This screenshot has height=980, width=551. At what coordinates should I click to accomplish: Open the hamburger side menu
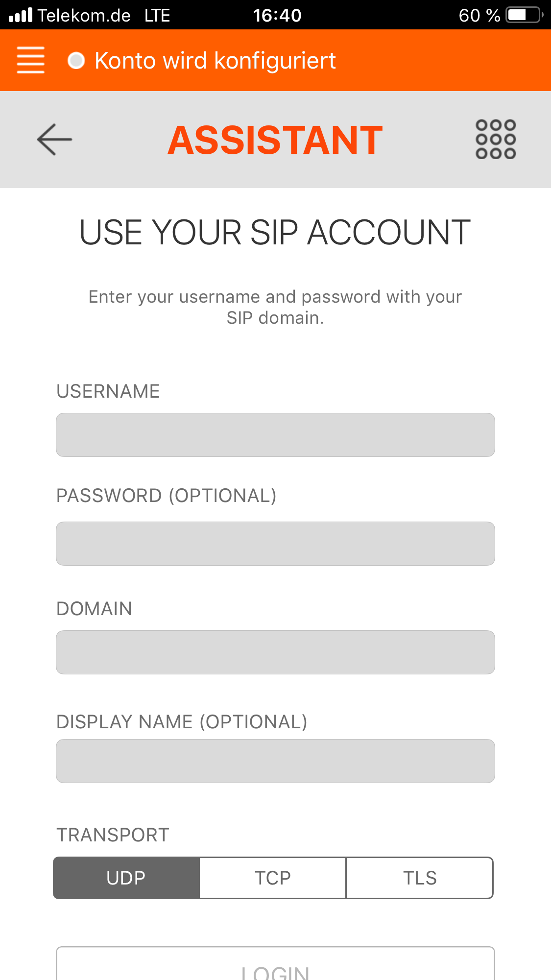[x=30, y=60]
